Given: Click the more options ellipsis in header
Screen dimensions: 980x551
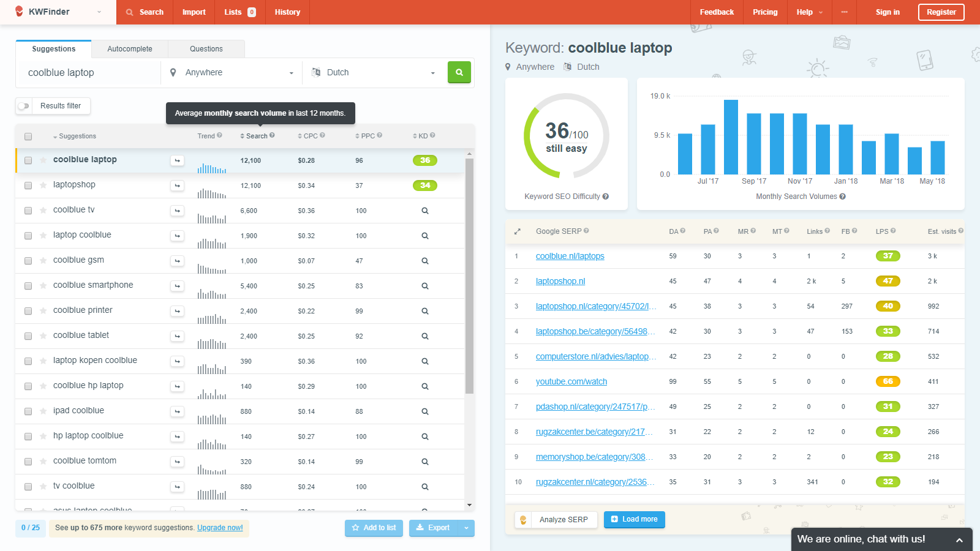Looking at the screenshot, I should [845, 12].
